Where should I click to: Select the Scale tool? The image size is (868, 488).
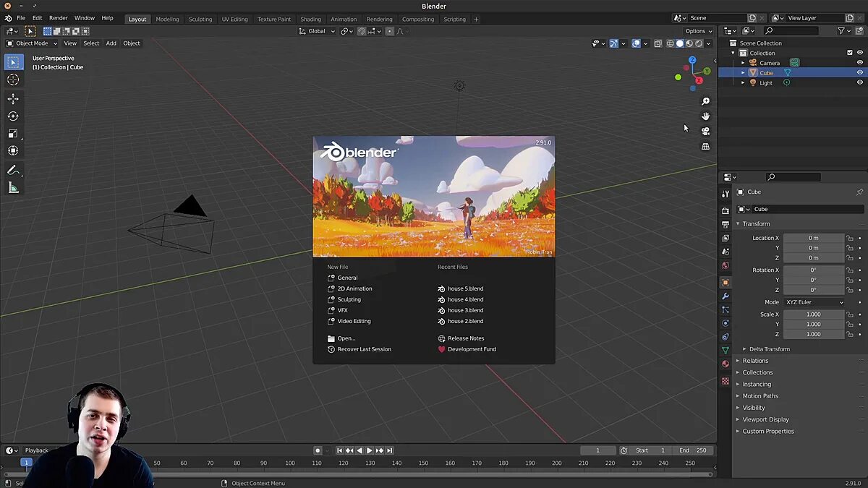pyautogui.click(x=13, y=133)
